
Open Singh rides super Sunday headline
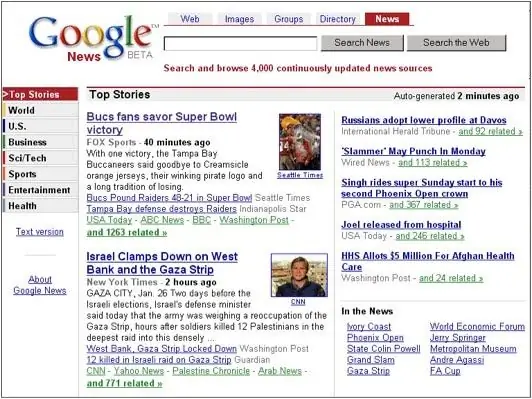click(x=422, y=188)
